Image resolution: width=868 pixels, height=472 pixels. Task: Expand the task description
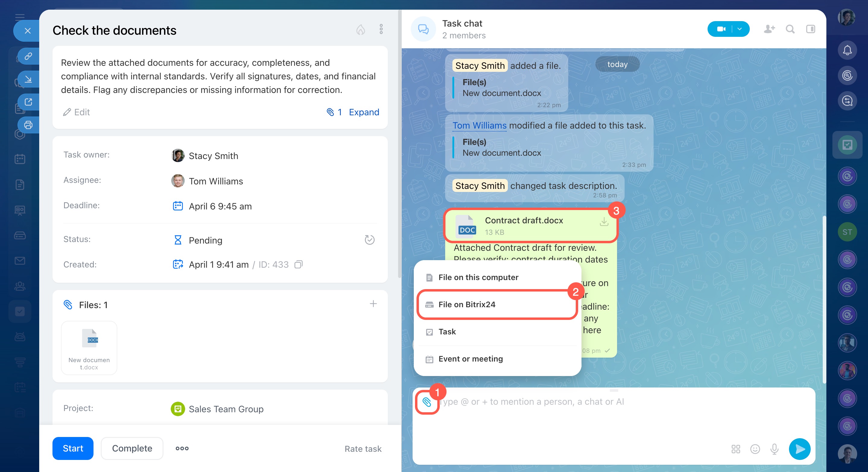click(x=364, y=112)
